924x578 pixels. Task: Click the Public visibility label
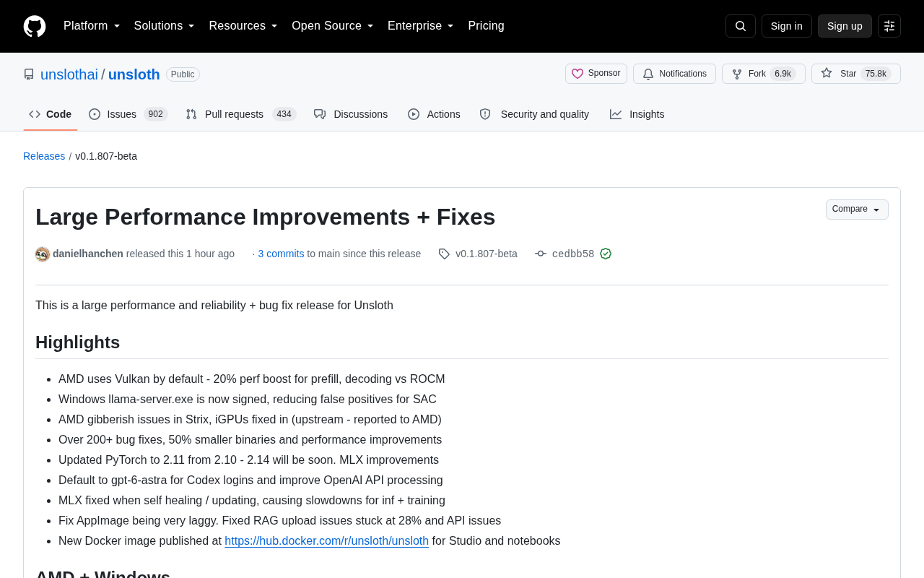(183, 74)
